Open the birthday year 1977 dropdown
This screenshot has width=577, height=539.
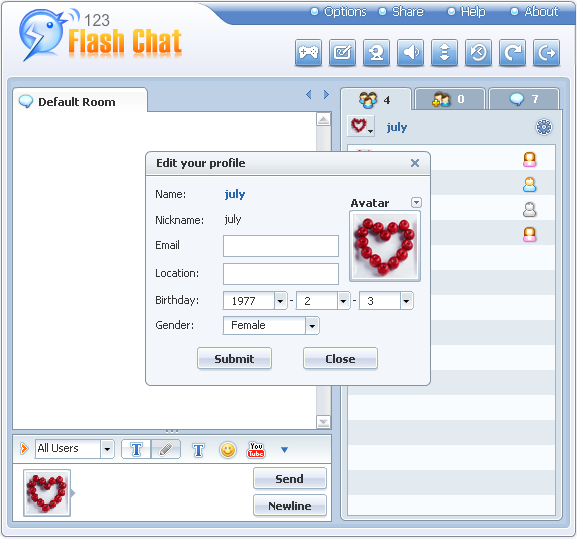click(280, 301)
